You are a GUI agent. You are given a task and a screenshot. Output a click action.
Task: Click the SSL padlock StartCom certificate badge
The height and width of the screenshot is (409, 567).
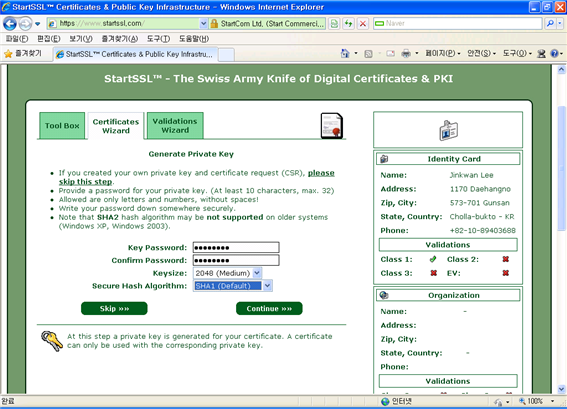coord(267,24)
